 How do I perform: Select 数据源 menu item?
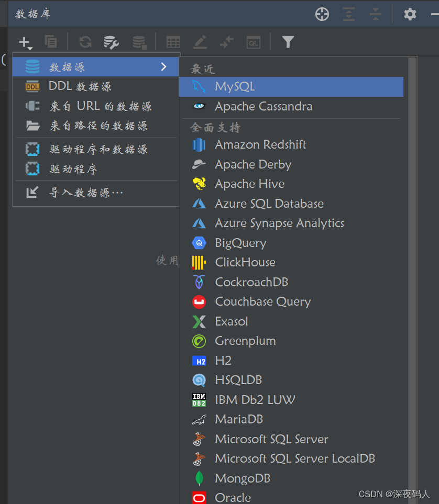[x=95, y=67]
